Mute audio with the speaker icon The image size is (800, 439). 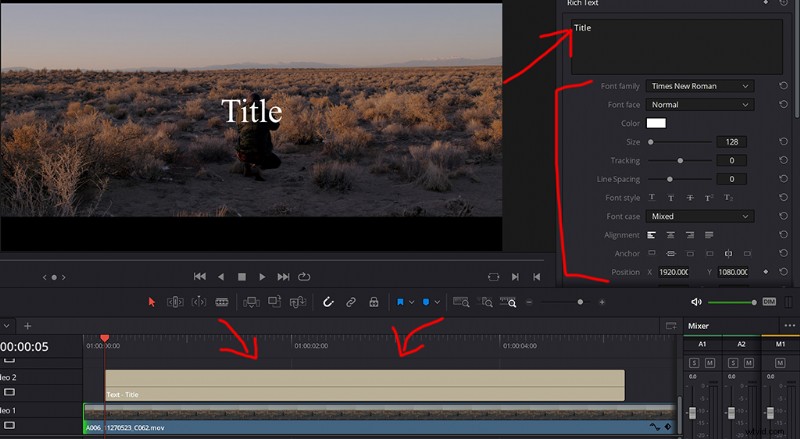[696, 302]
